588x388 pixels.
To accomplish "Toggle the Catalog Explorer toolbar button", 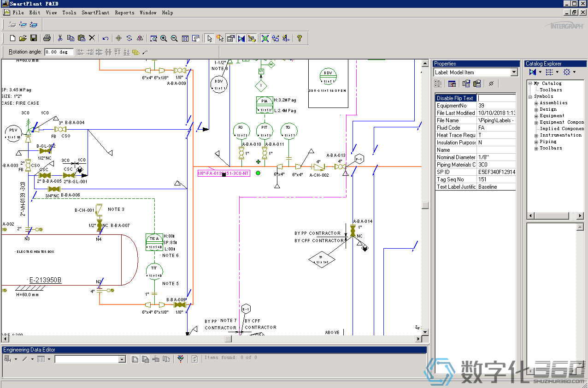I will (x=241, y=38).
